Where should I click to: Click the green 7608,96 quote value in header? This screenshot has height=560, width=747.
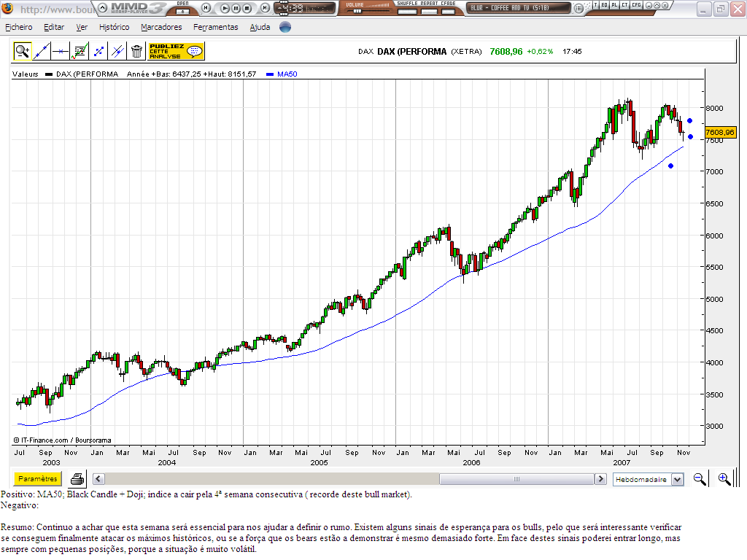click(x=506, y=52)
